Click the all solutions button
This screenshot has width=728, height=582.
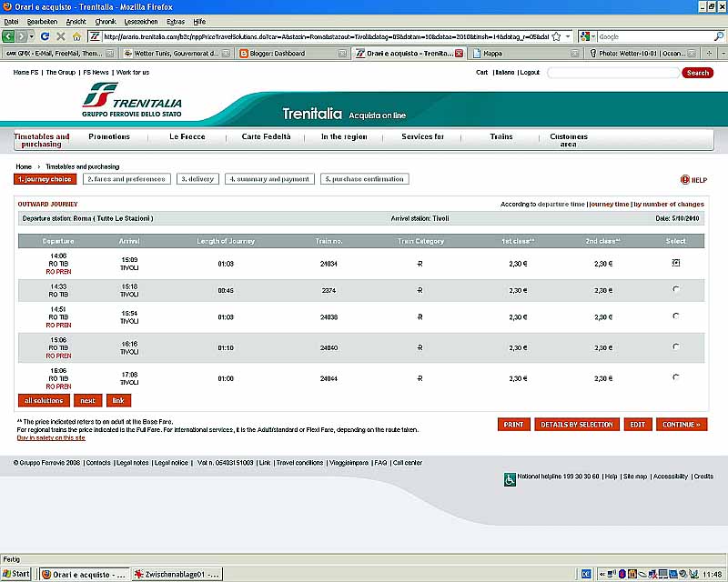[x=44, y=400]
